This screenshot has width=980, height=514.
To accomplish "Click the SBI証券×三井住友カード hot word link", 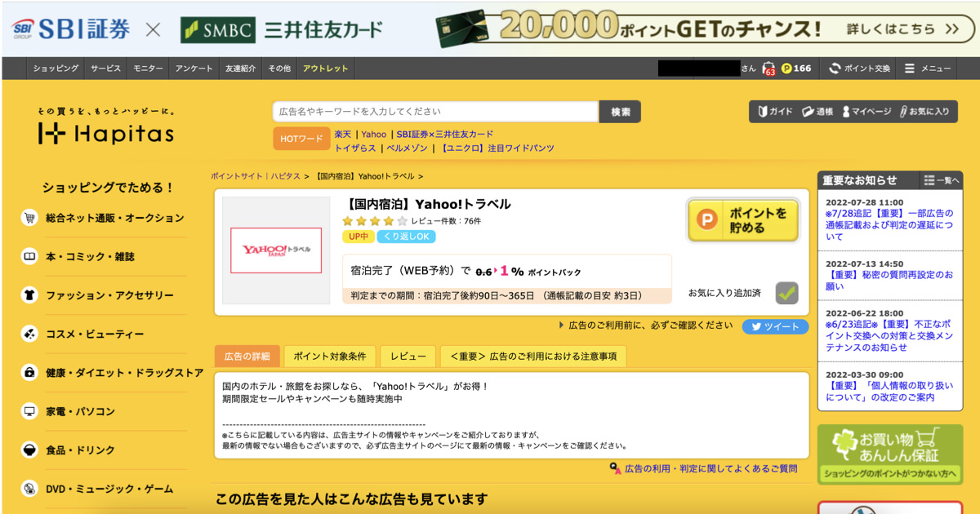I will pos(445,134).
